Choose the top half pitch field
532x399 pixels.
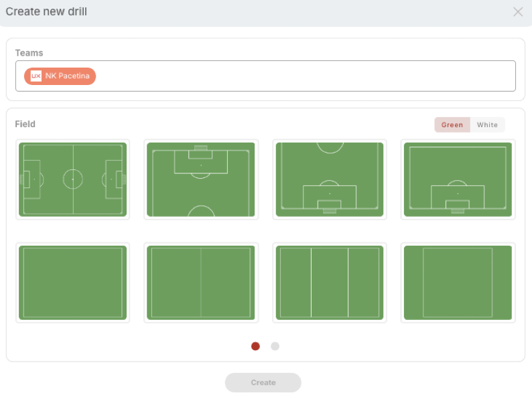tap(201, 179)
